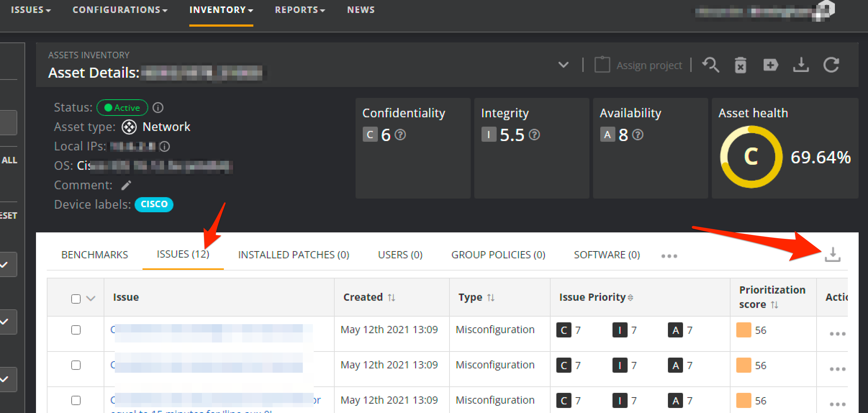Click the search-history magnifier icon in header
Screen dimensions: 868x413
click(711, 65)
